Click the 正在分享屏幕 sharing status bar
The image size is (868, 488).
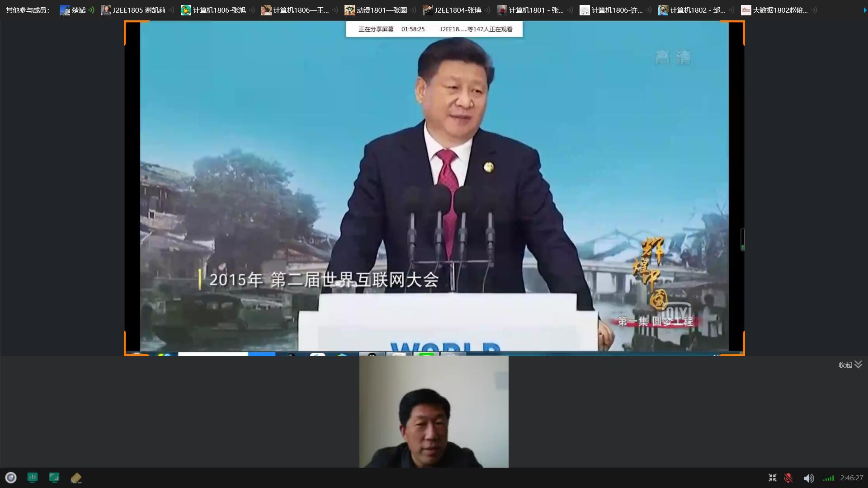376,29
